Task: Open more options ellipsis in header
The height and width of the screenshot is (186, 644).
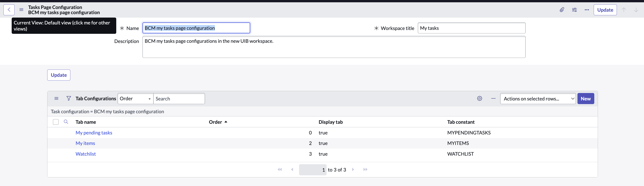Action: (x=587, y=10)
